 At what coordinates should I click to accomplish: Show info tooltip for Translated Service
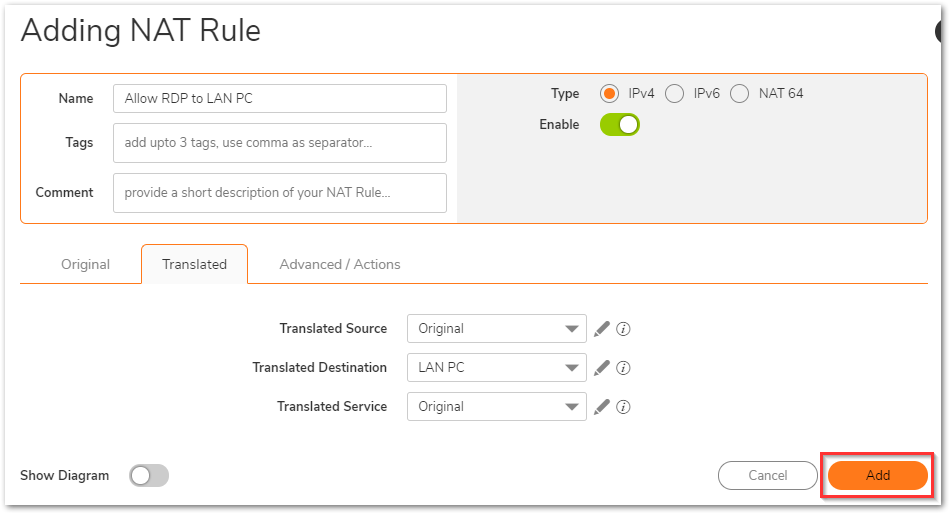tap(623, 406)
